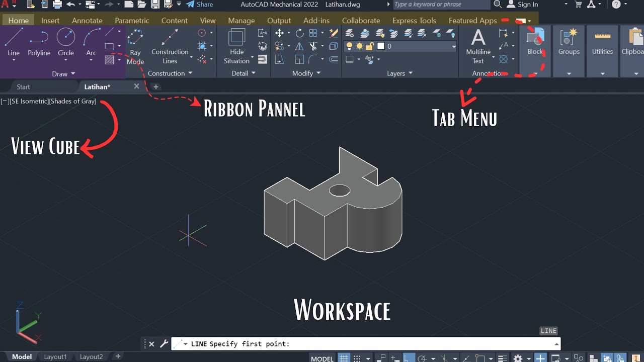
Task: Open command line customization wrench
Action: (x=164, y=344)
